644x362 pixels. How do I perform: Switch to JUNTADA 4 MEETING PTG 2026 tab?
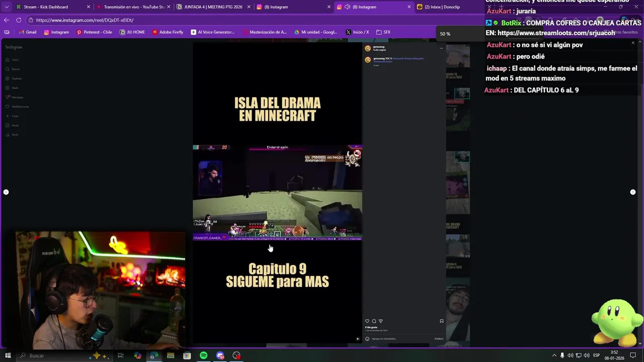213,7
